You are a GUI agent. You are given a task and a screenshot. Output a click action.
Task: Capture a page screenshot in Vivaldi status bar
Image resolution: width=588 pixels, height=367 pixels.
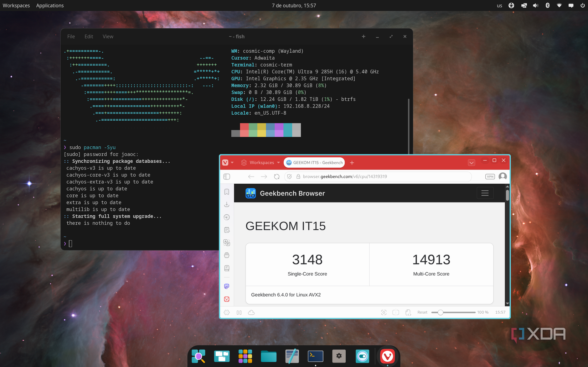pyautogui.click(x=384, y=312)
